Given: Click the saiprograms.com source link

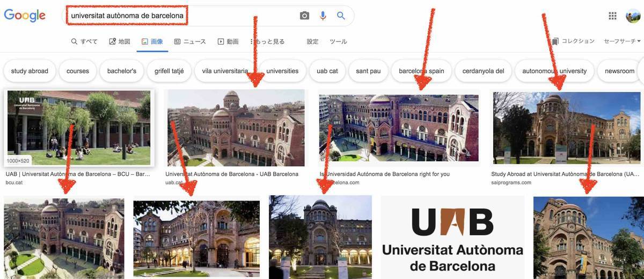Looking at the screenshot, I should 511,183.
